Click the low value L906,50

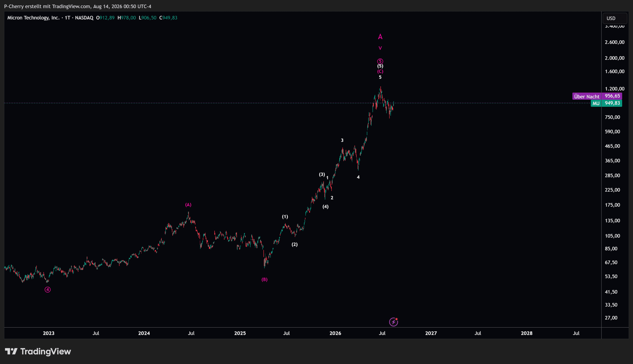(x=148, y=18)
